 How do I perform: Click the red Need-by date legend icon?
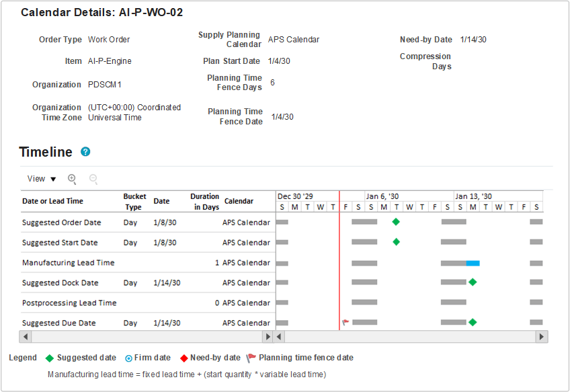[x=184, y=358]
